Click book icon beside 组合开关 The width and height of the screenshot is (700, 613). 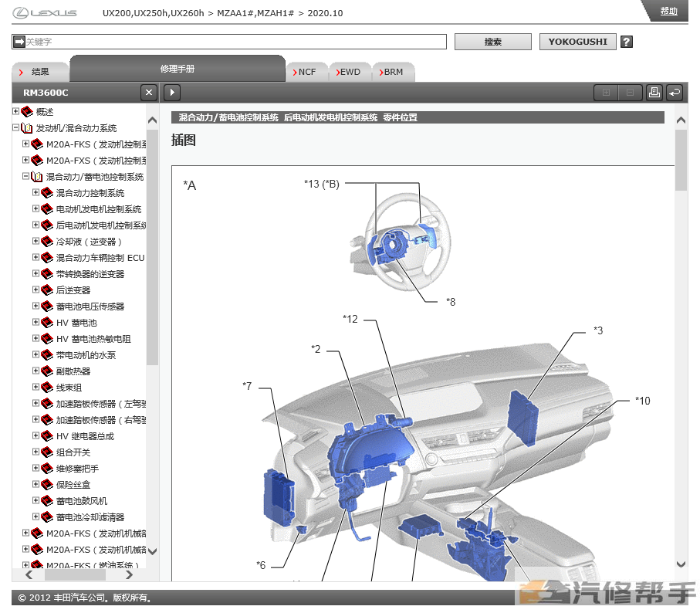tap(47, 452)
